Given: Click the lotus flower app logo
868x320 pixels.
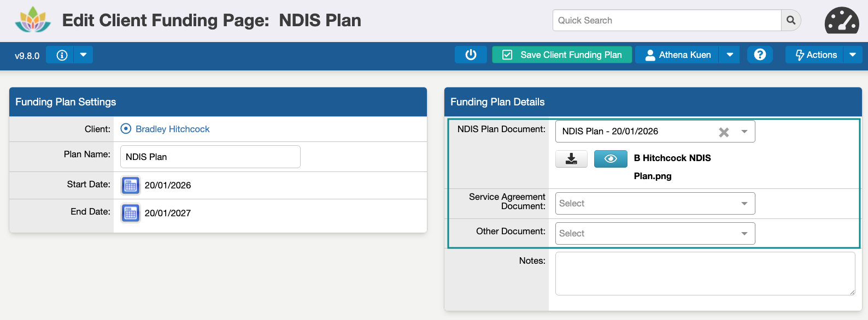Looking at the screenshot, I should 33,20.
